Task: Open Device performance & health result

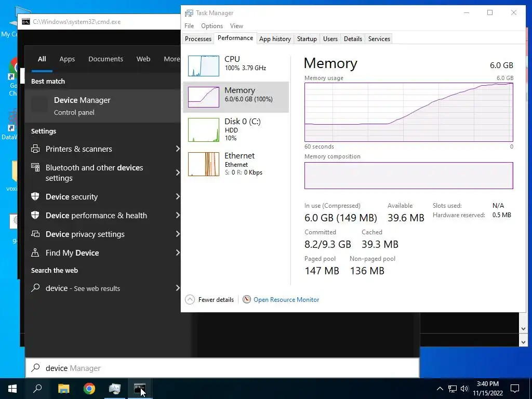Action: [103, 215]
